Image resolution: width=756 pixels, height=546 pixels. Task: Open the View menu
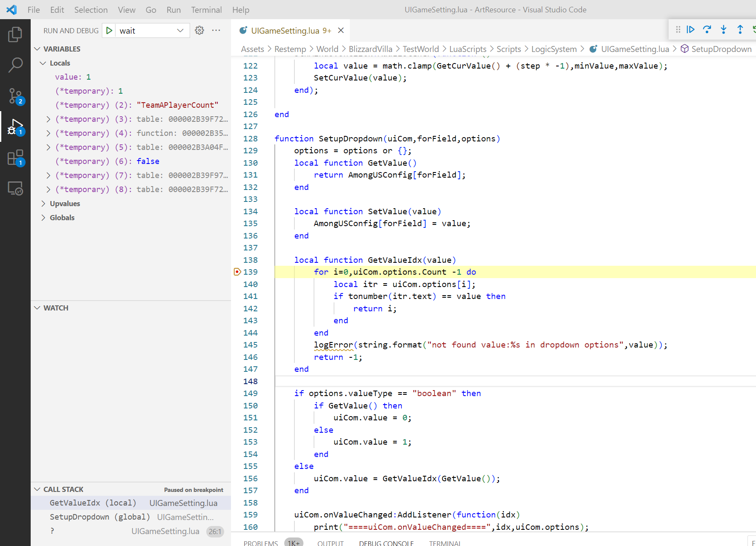point(127,10)
